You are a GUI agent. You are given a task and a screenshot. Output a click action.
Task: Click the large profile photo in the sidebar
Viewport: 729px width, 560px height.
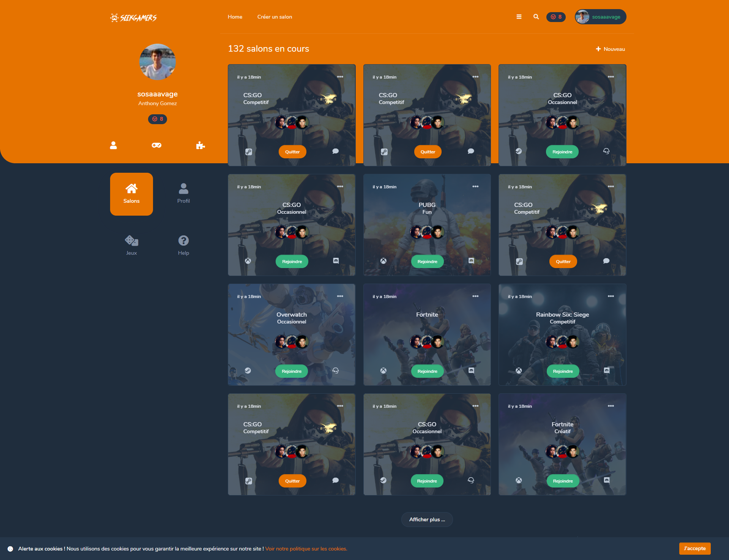click(x=158, y=62)
